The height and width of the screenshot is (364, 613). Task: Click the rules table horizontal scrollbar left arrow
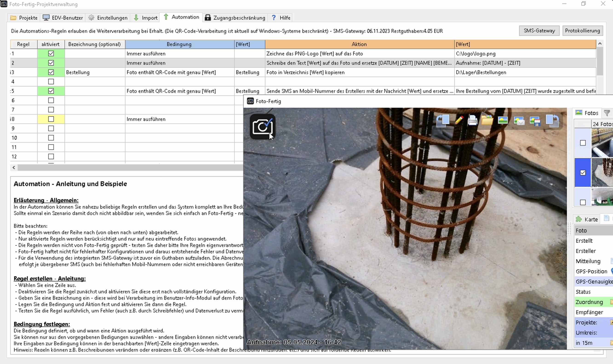14,168
